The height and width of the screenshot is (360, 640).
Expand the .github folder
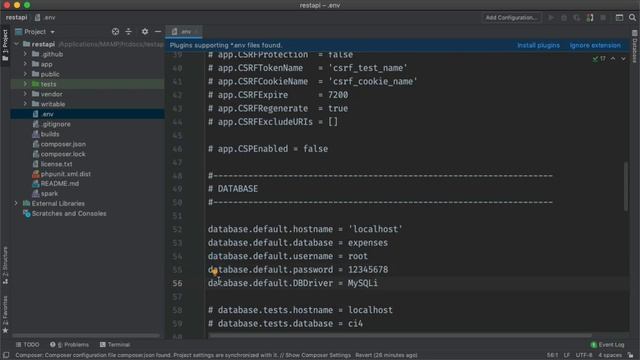pos(25,54)
